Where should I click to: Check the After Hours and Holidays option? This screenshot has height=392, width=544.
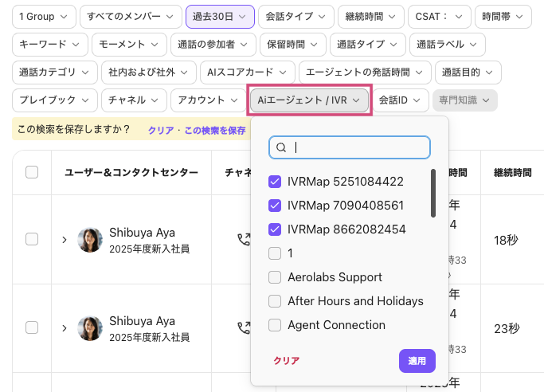275,301
